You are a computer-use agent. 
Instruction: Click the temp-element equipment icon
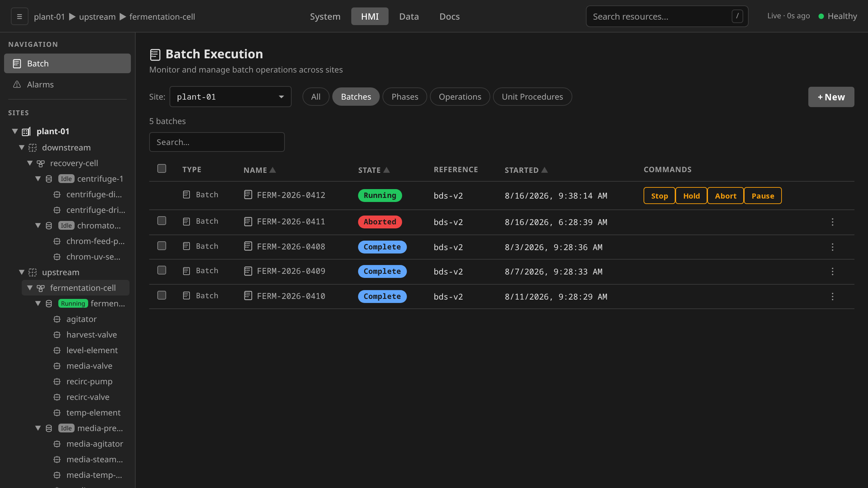click(x=57, y=413)
